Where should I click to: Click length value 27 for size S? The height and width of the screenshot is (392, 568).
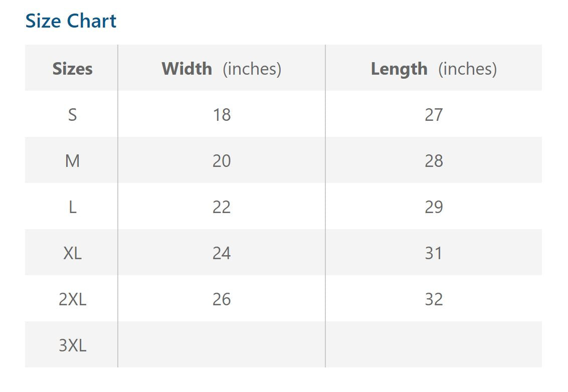click(x=433, y=115)
